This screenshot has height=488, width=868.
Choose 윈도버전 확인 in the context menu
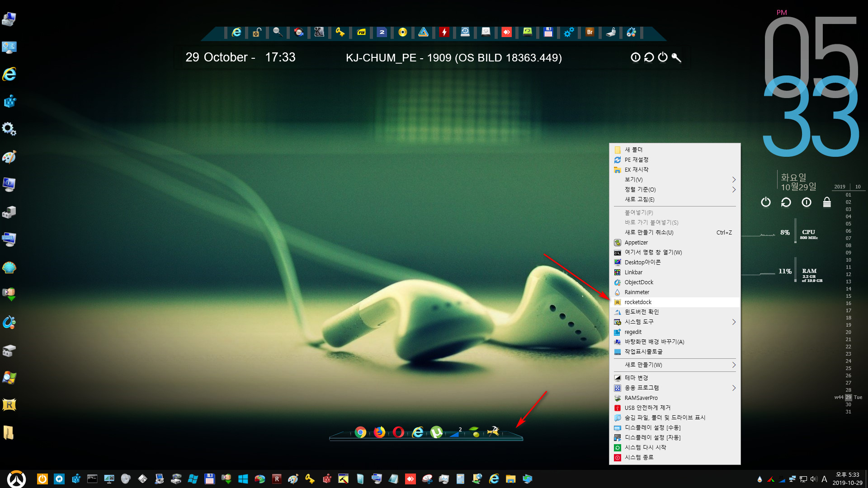pyautogui.click(x=675, y=312)
